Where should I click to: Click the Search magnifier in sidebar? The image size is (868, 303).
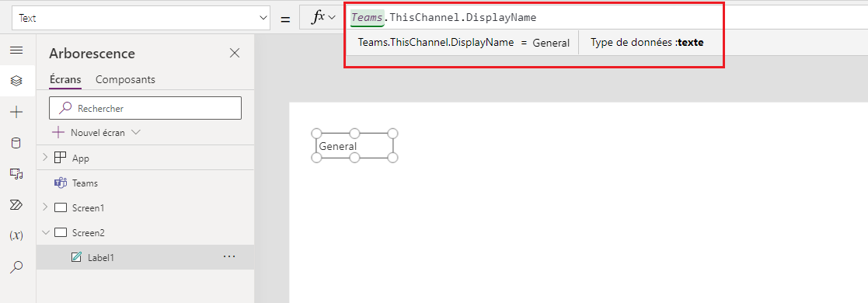(x=16, y=267)
